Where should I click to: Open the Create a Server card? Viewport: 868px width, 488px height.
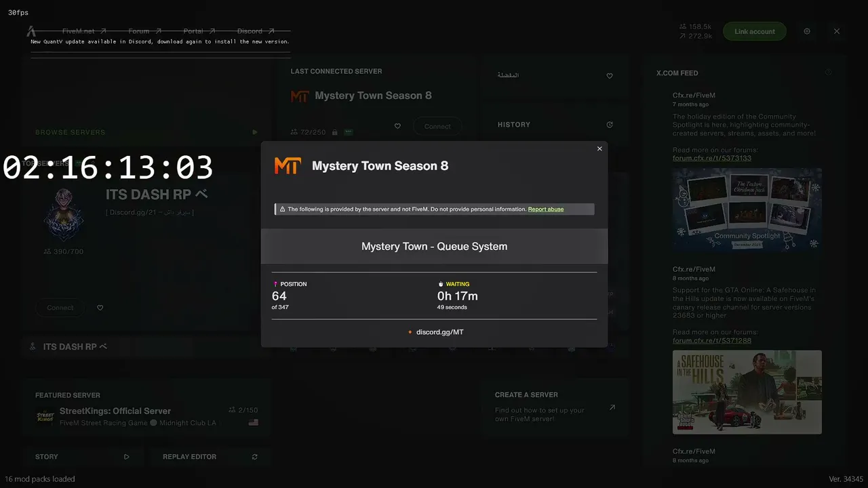coord(555,407)
